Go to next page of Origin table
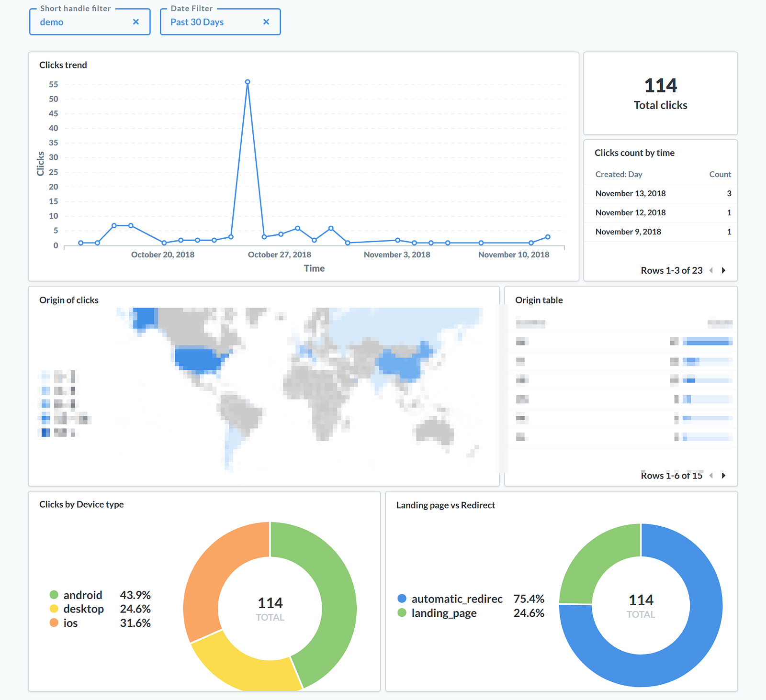 coord(724,476)
